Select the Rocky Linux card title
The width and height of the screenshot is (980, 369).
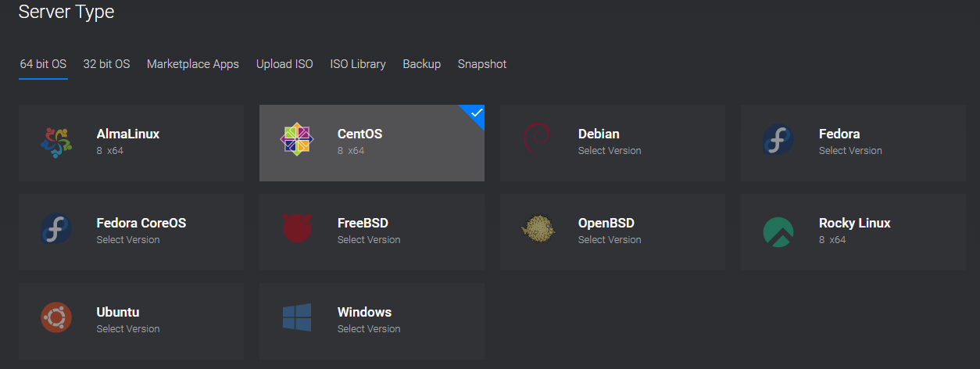(855, 223)
